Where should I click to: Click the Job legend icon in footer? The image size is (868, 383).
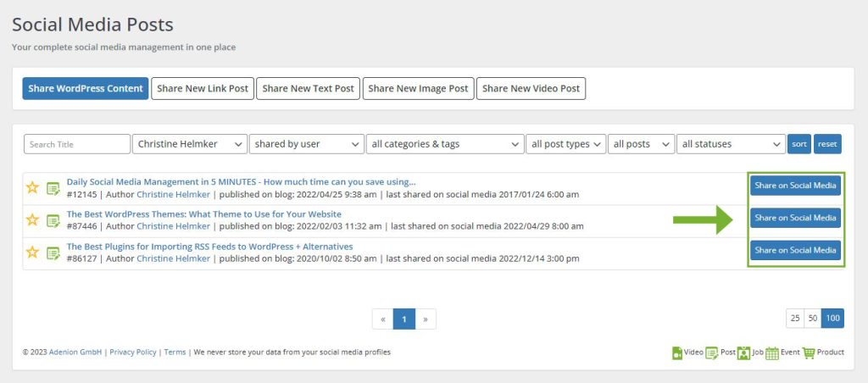click(743, 352)
